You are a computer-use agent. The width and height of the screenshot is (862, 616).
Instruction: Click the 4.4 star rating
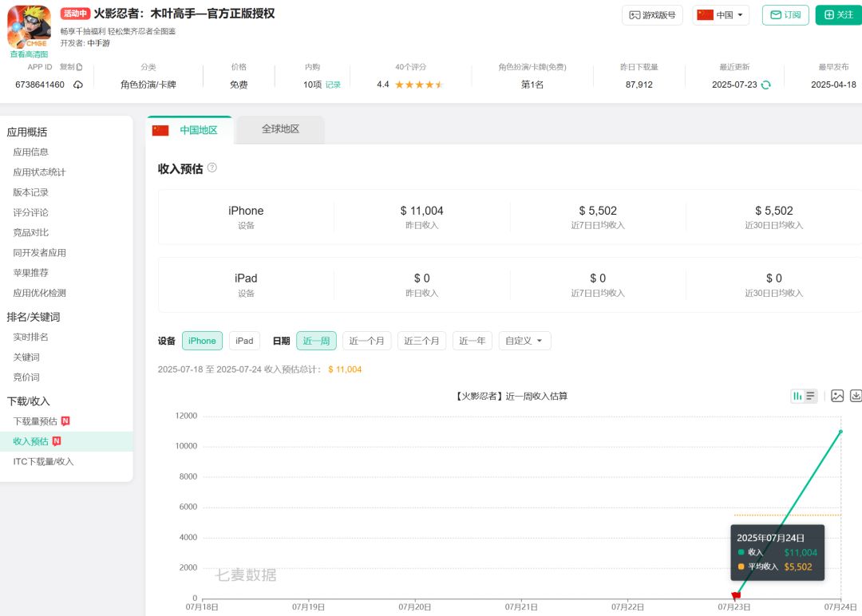tap(409, 85)
